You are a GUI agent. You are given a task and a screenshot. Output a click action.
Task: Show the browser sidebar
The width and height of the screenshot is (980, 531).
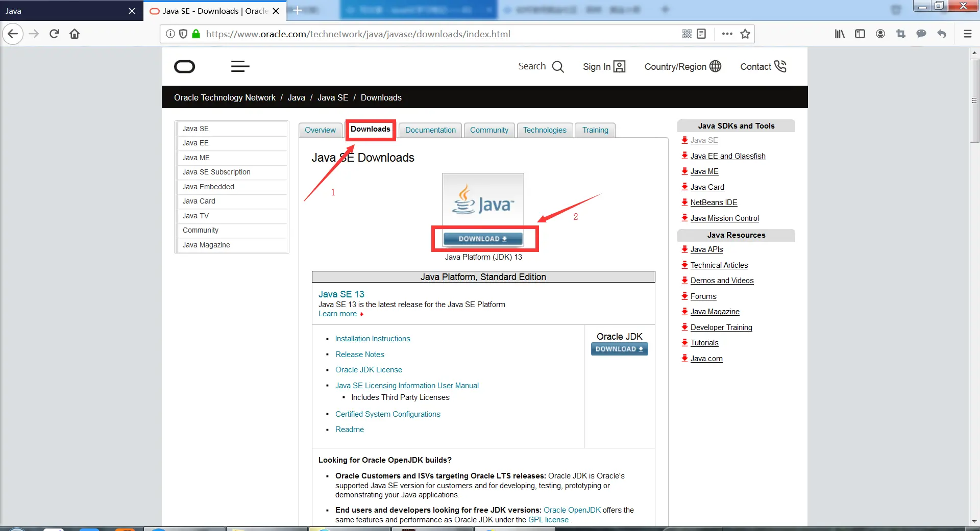pos(860,34)
